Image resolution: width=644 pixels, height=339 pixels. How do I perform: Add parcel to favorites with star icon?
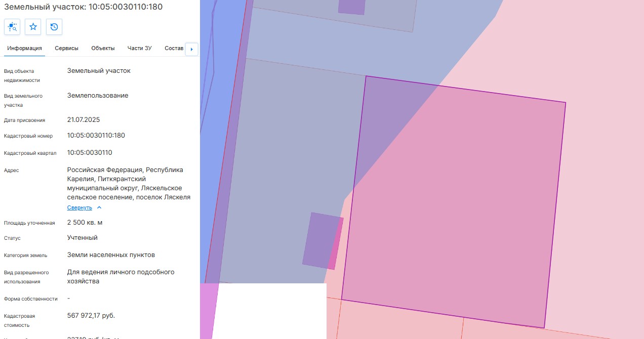point(33,27)
